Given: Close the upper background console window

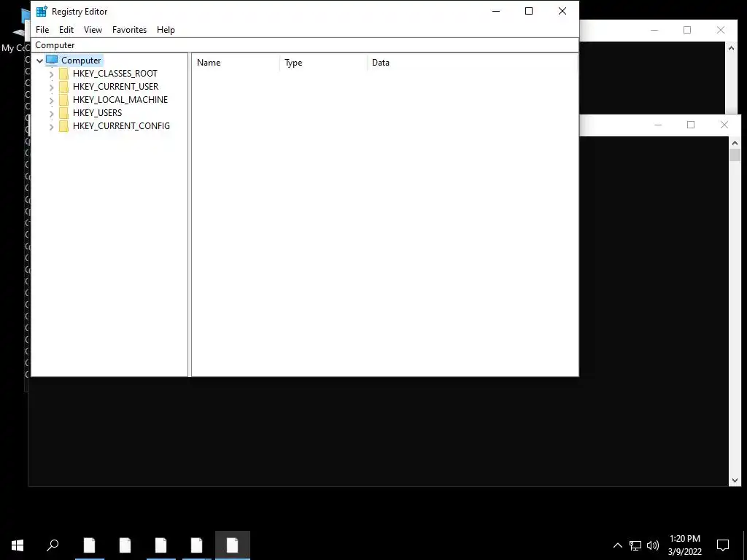Looking at the screenshot, I should 721,30.
